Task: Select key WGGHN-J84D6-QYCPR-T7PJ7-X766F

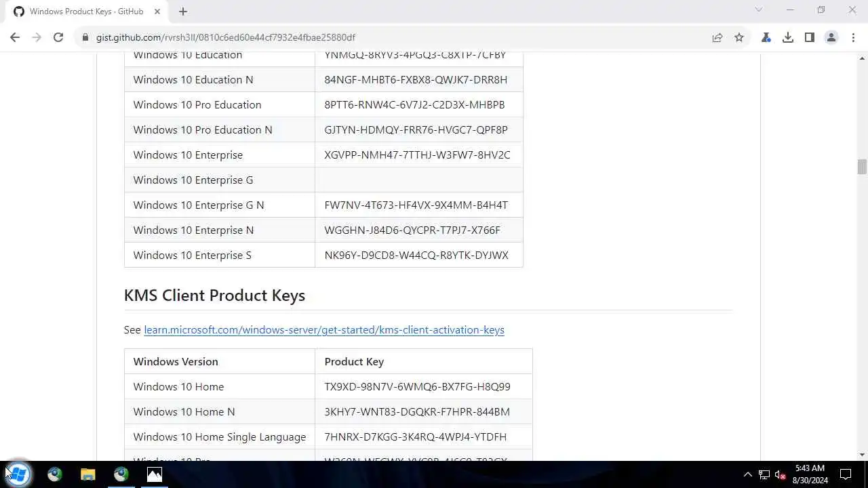Action: click(412, 230)
